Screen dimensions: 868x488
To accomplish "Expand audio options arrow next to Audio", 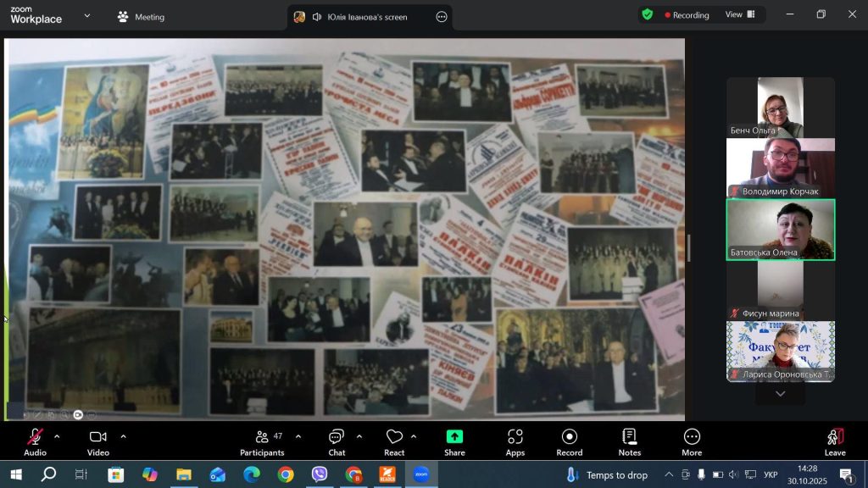I will pos(57,436).
